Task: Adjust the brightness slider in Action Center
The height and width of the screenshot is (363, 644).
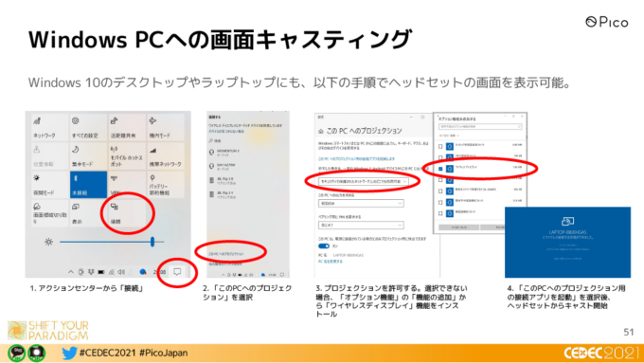Action: (x=112, y=242)
